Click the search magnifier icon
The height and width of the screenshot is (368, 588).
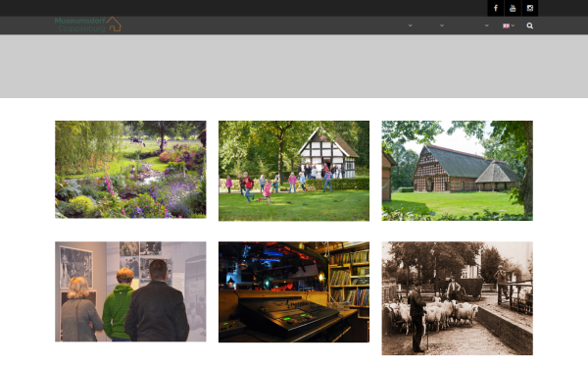click(529, 26)
